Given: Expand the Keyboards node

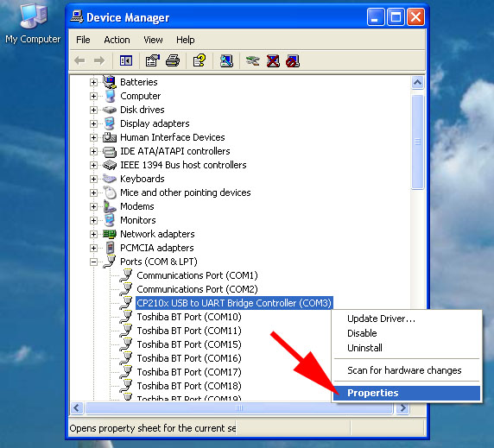Looking at the screenshot, I should (93, 179).
